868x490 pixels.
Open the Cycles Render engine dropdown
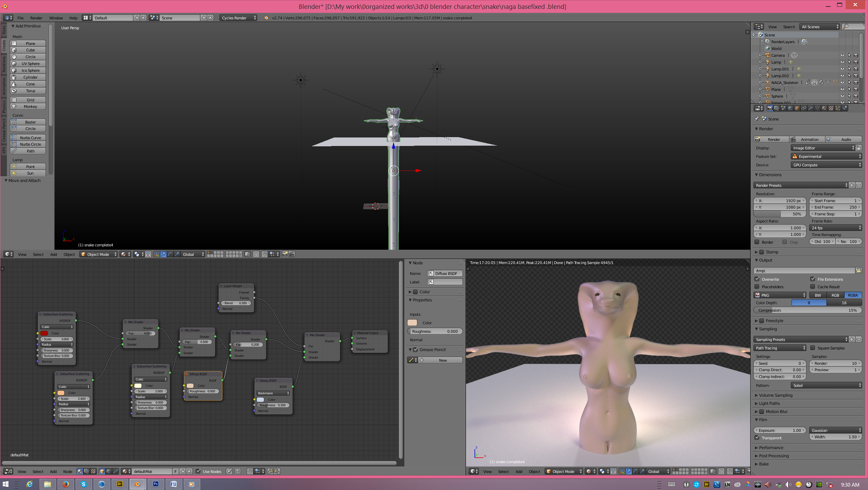click(x=238, y=18)
